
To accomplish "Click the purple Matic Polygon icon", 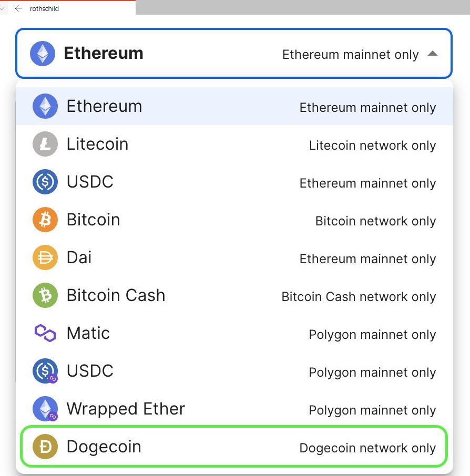I will 45,333.
